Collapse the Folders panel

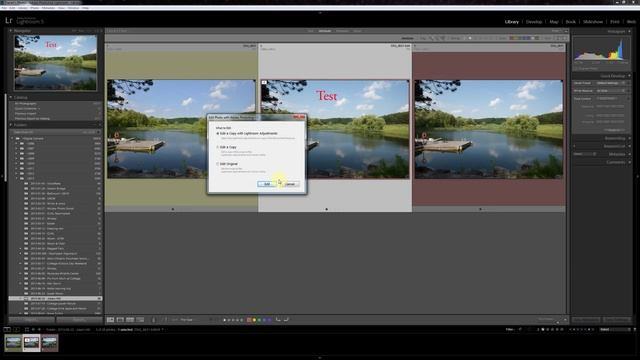point(11,124)
